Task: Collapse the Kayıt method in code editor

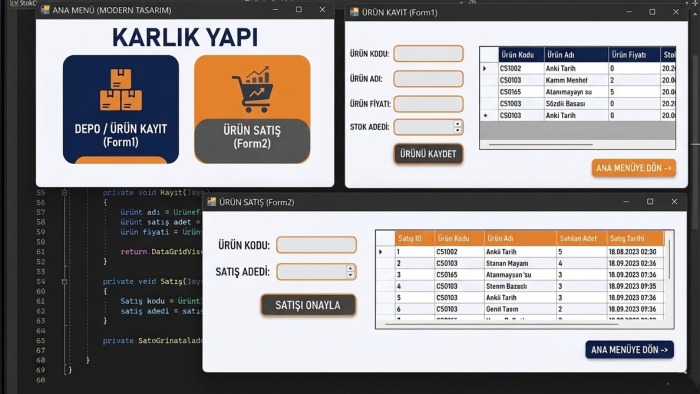Action: point(64,193)
